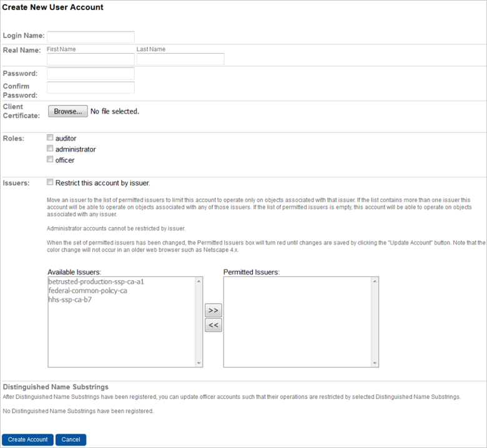Click the Last Name text box
Screen dimensions: 487x448
coord(180,59)
